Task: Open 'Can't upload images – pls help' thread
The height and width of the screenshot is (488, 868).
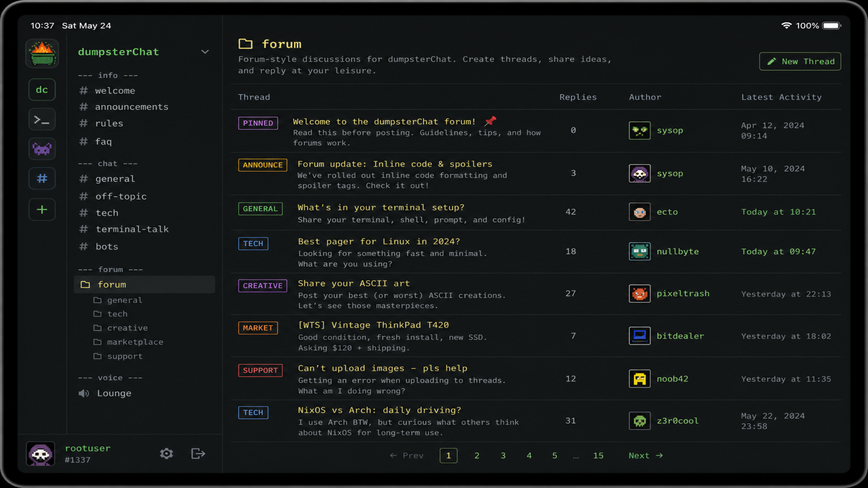Action: (382, 368)
